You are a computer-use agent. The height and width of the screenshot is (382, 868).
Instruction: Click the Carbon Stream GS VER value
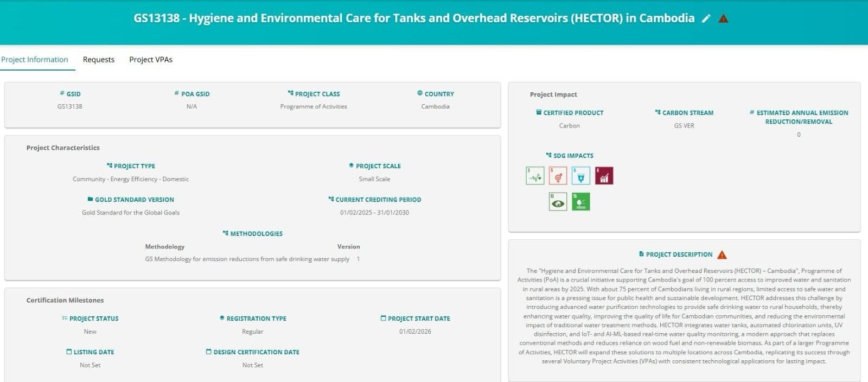(684, 126)
